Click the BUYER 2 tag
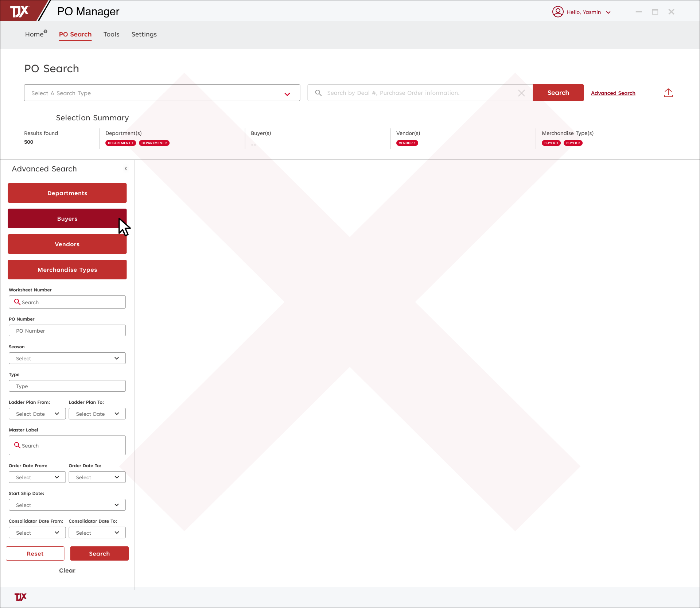Image resolution: width=700 pixels, height=608 pixels. [573, 143]
